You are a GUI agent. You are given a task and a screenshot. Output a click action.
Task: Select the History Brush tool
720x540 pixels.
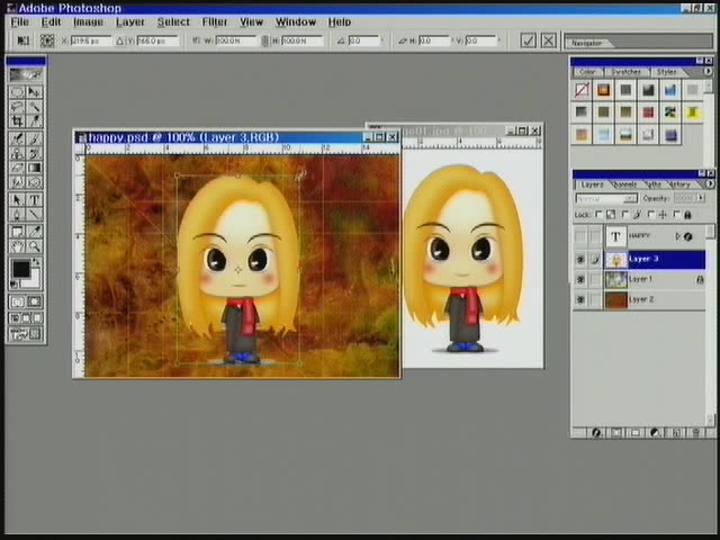point(34,153)
